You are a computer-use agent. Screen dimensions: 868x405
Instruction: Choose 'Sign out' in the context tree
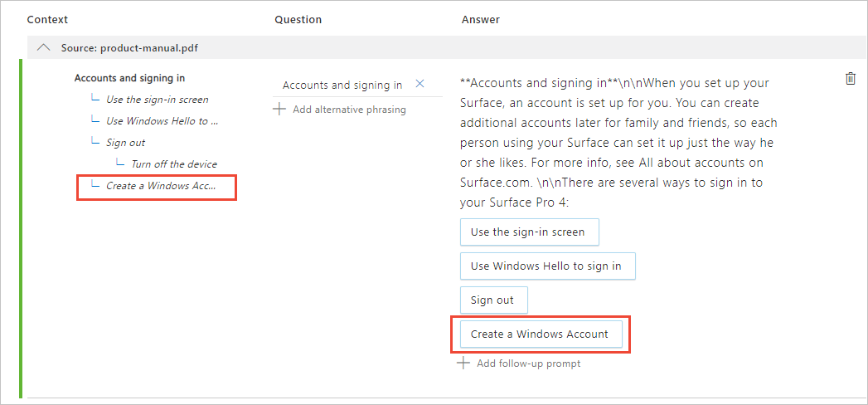(x=125, y=143)
